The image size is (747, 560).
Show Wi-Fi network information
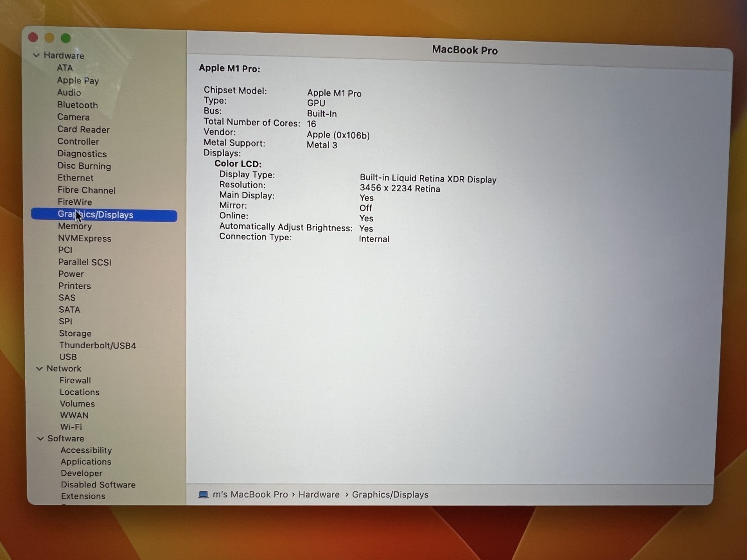[71, 427]
